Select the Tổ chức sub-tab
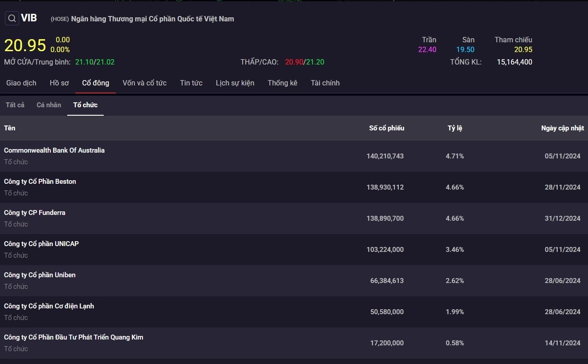 tap(85, 105)
